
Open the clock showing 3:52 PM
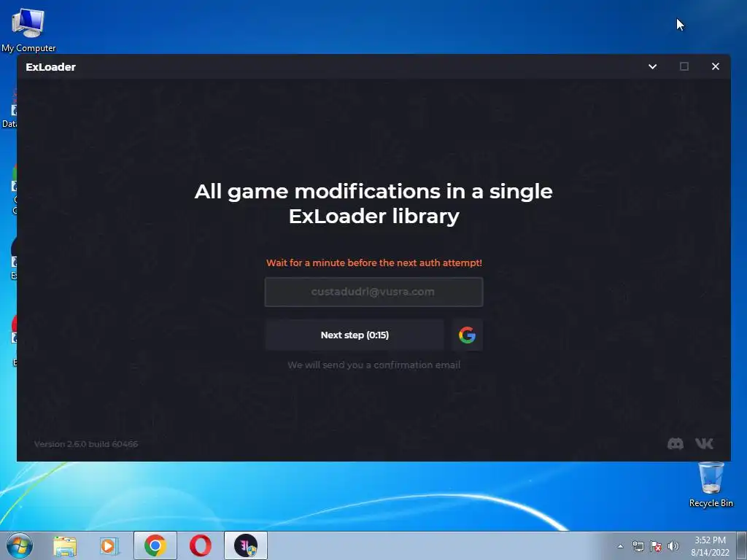tap(710, 546)
